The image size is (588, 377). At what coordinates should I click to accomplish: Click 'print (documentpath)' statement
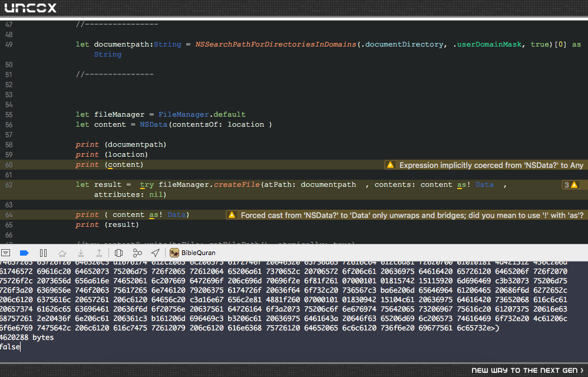click(121, 145)
